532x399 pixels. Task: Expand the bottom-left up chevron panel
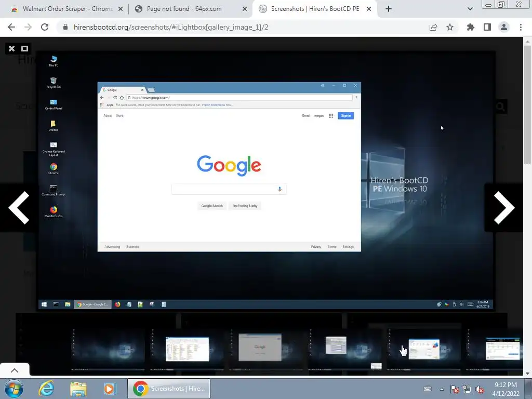15,370
